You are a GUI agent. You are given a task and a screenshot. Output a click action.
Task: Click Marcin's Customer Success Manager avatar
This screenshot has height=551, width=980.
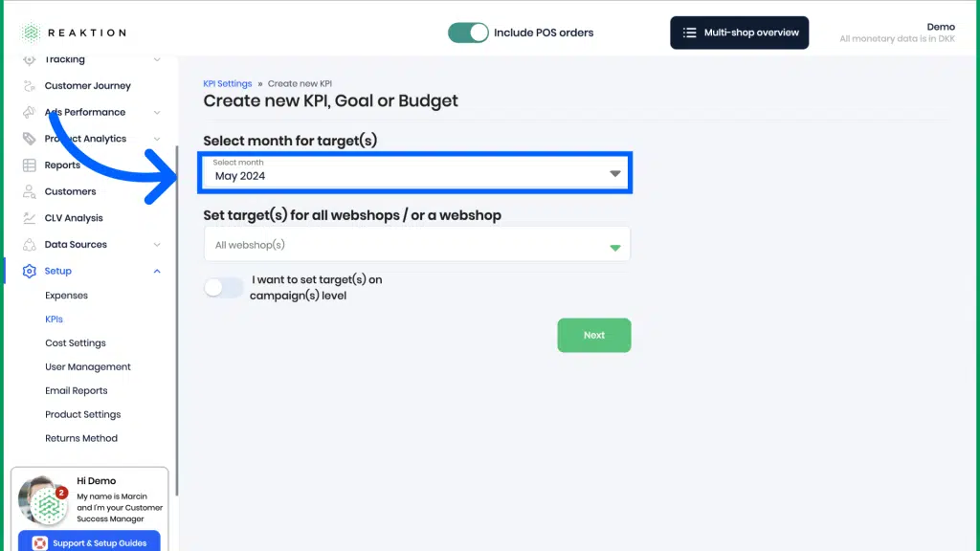click(43, 500)
